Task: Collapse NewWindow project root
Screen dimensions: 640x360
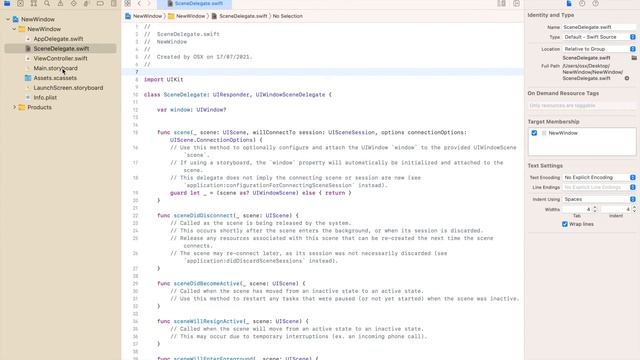Action: [x=8, y=19]
